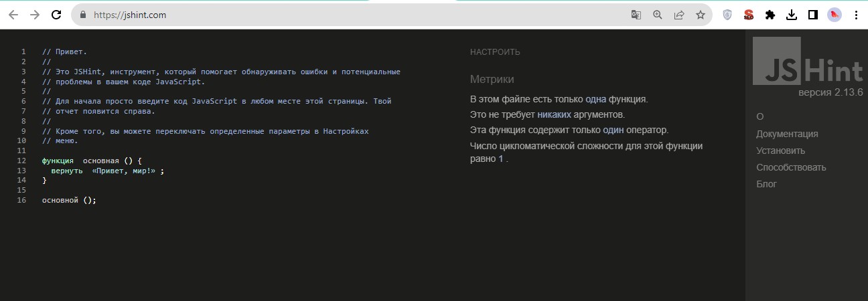Open the Блог link

coord(766,184)
